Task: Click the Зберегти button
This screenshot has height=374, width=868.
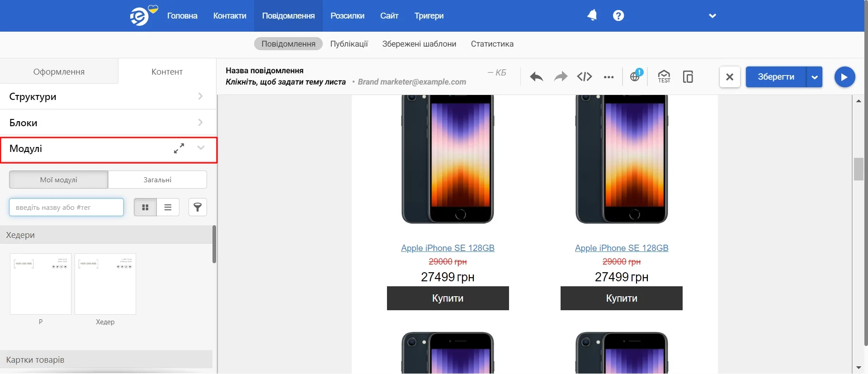Action: [x=776, y=77]
